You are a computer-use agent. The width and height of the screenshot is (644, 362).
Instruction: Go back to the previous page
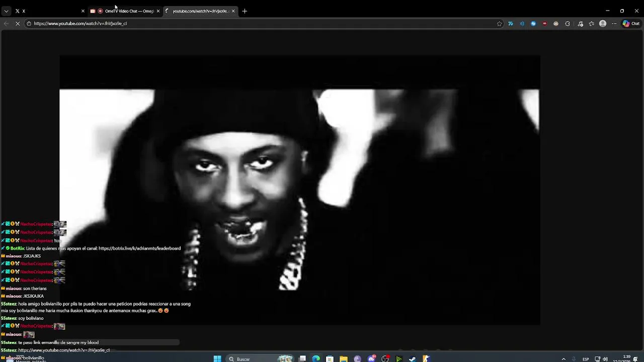[x=6, y=24]
